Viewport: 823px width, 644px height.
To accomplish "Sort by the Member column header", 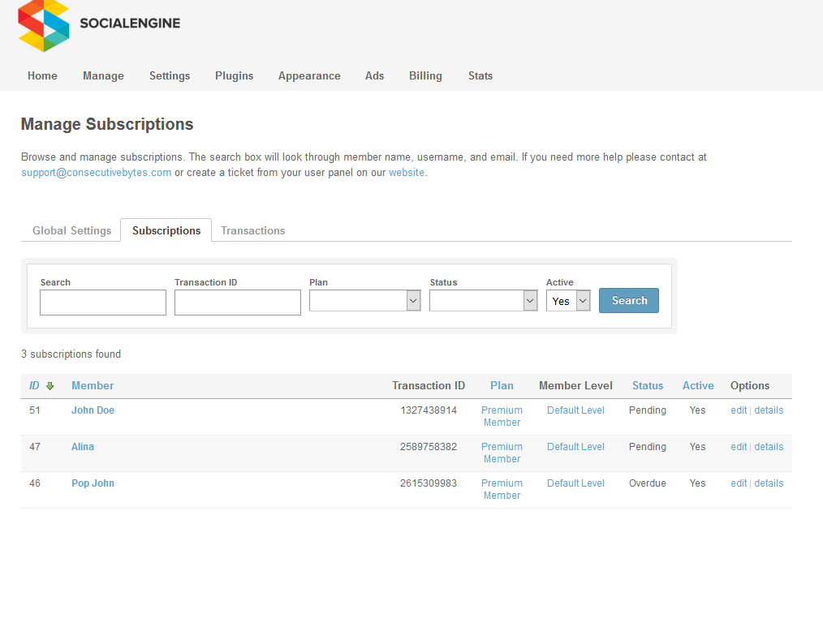I will (x=93, y=386).
